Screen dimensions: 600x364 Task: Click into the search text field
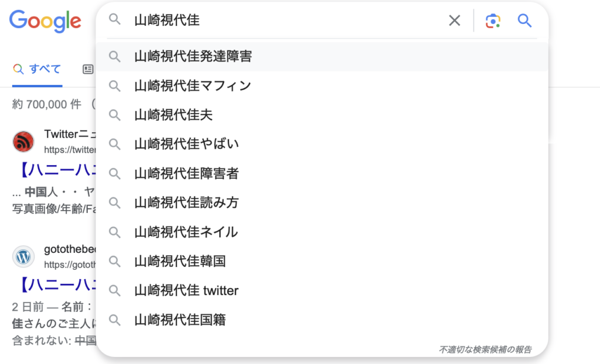(x=281, y=21)
